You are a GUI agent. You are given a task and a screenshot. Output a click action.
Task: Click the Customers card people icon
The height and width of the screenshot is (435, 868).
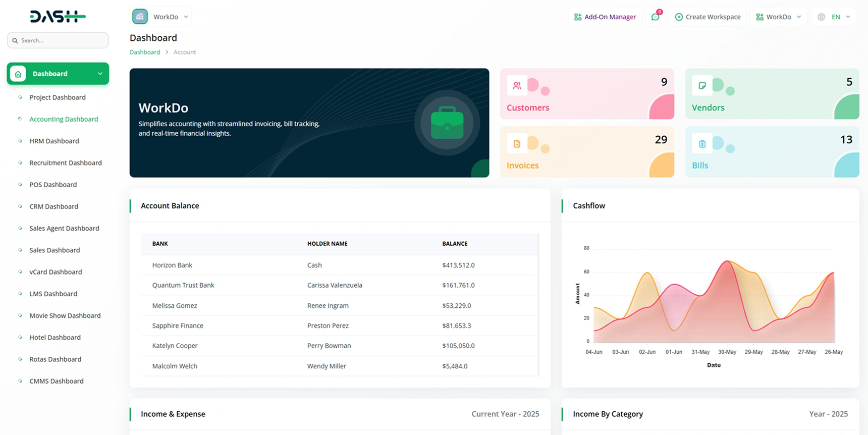click(517, 86)
